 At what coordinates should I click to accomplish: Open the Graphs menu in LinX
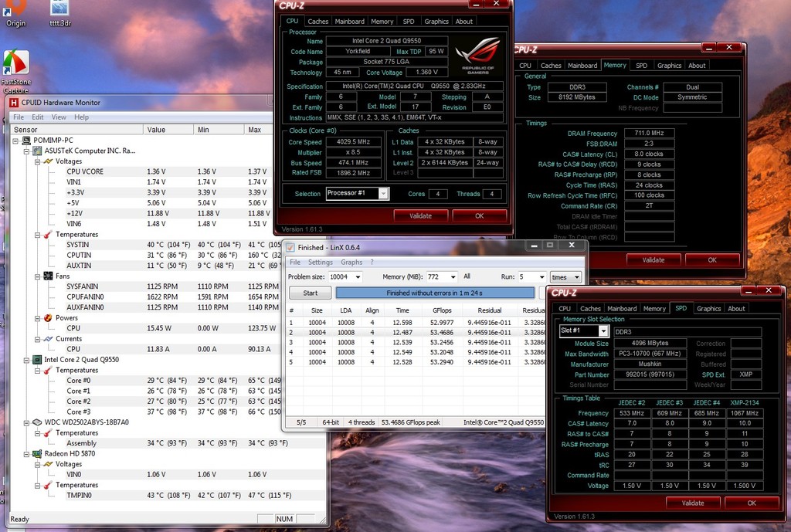click(x=351, y=262)
